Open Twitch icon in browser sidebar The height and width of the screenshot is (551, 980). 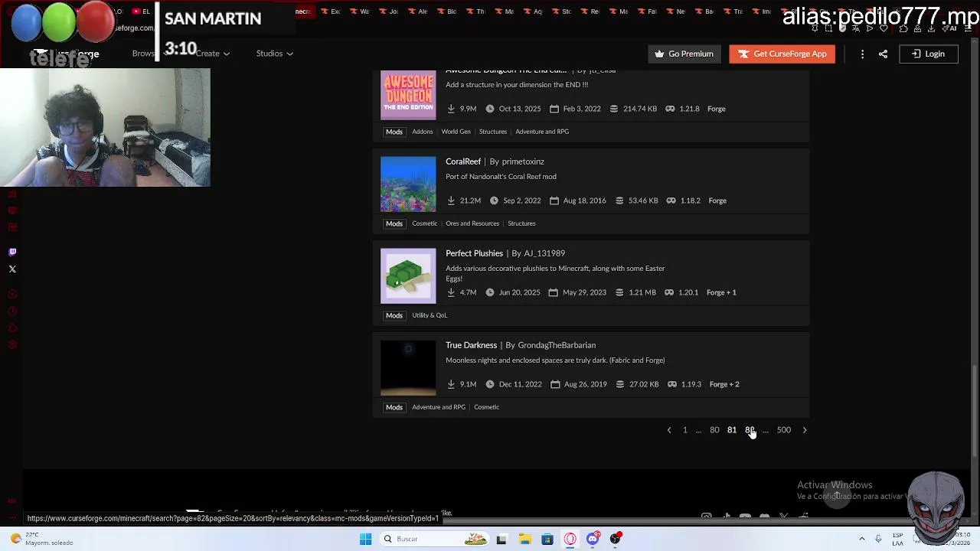tap(12, 252)
